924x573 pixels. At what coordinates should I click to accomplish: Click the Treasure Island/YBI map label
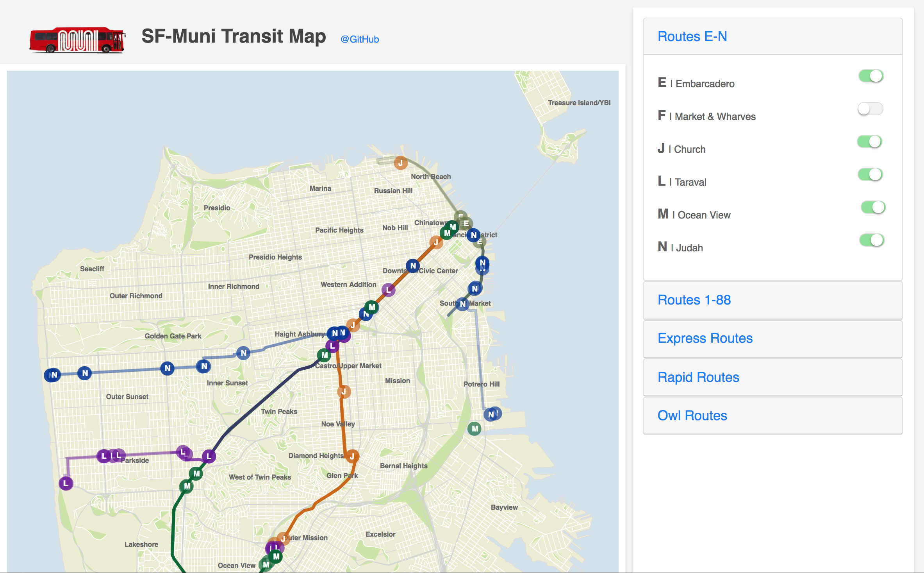tap(579, 103)
